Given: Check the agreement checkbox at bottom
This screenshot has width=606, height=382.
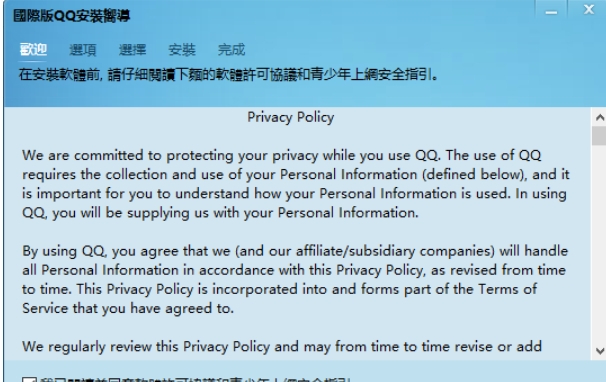Looking at the screenshot, I should coord(29,380).
